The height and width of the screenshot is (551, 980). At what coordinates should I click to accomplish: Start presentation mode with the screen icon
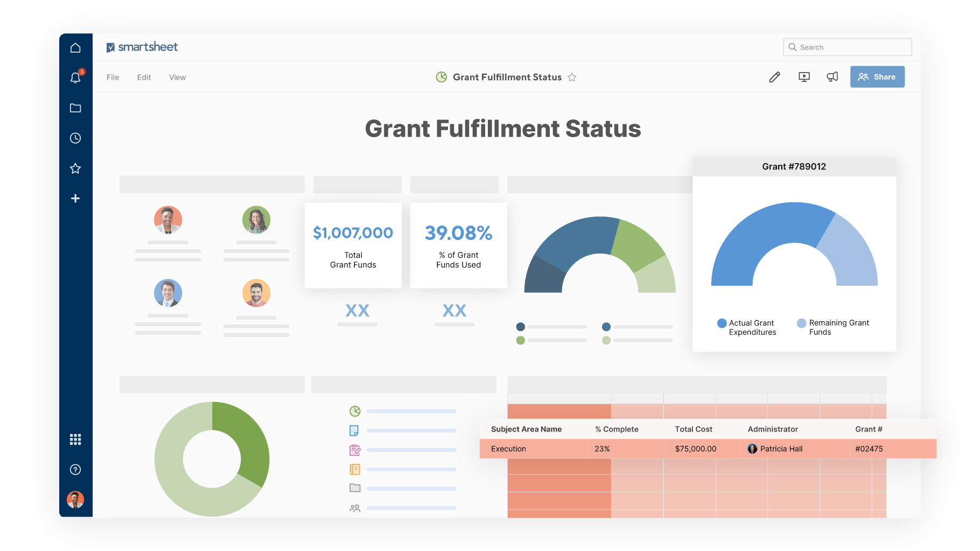point(804,77)
